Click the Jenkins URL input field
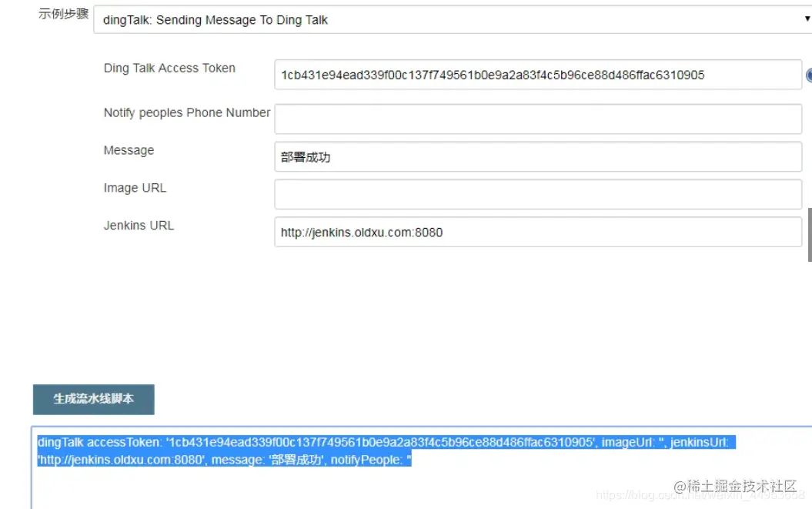Image resolution: width=812 pixels, height=509 pixels. coord(538,233)
